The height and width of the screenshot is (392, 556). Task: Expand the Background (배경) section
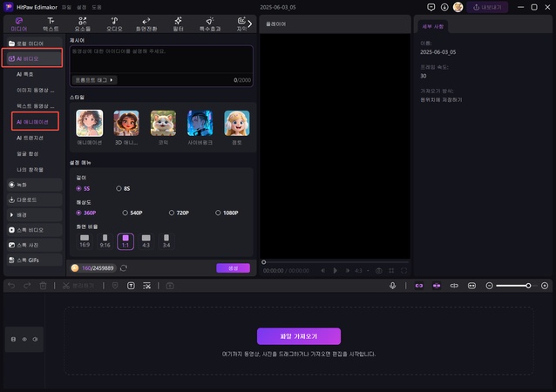pyautogui.click(x=34, y=215)
